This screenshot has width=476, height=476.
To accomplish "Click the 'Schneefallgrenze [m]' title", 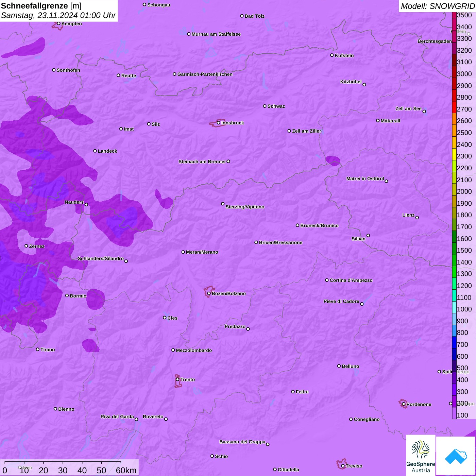I will click(41, 6).
